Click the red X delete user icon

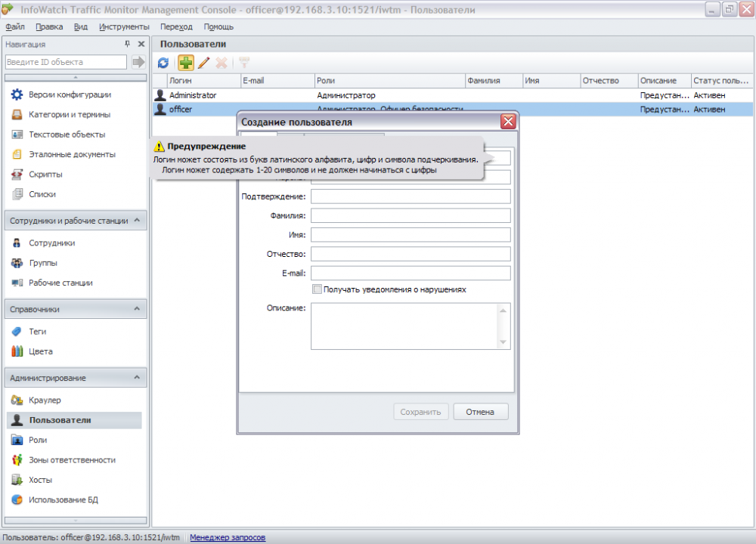pos(222,63)
